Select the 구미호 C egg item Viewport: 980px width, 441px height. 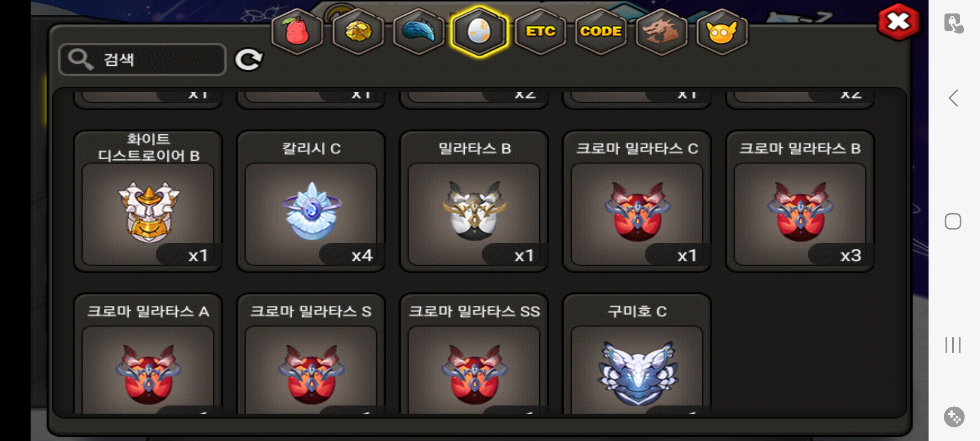(637, 354)
